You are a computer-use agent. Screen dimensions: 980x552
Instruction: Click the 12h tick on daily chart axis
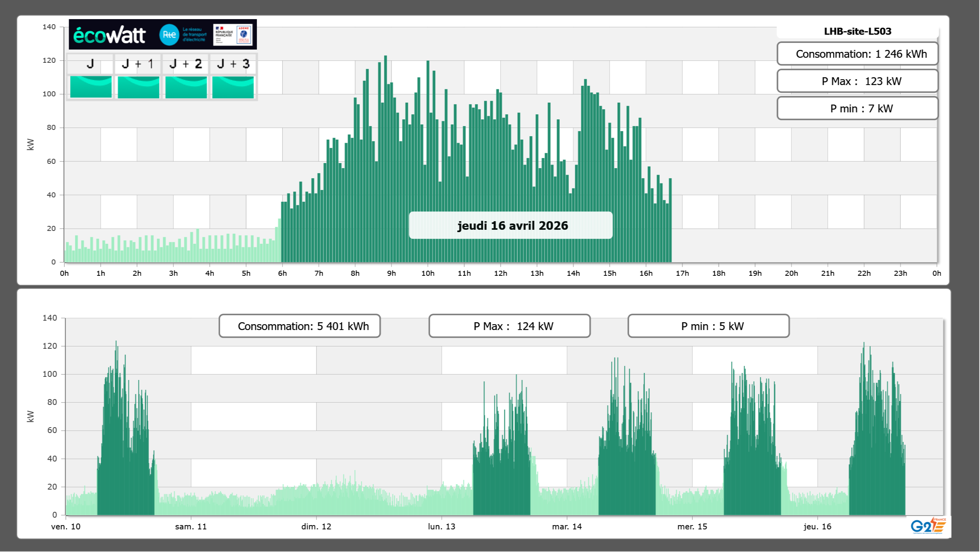pos(500,273)
